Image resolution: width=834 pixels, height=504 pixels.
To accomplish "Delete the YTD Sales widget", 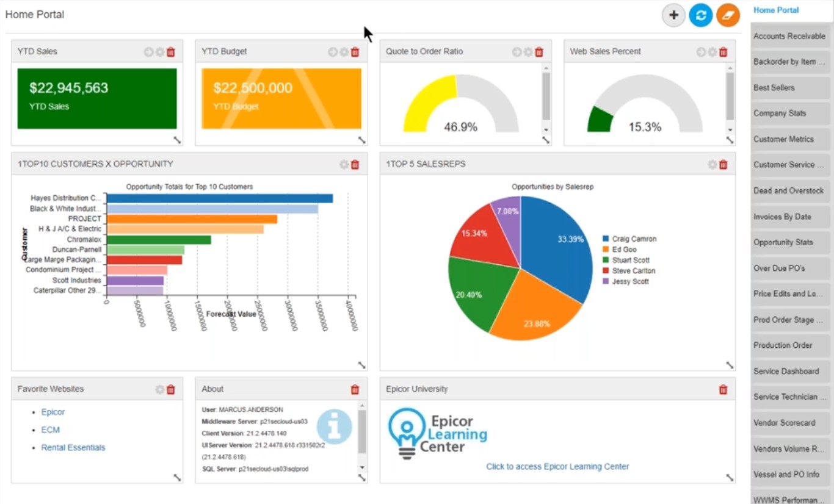I will click(x=171, y=52).
